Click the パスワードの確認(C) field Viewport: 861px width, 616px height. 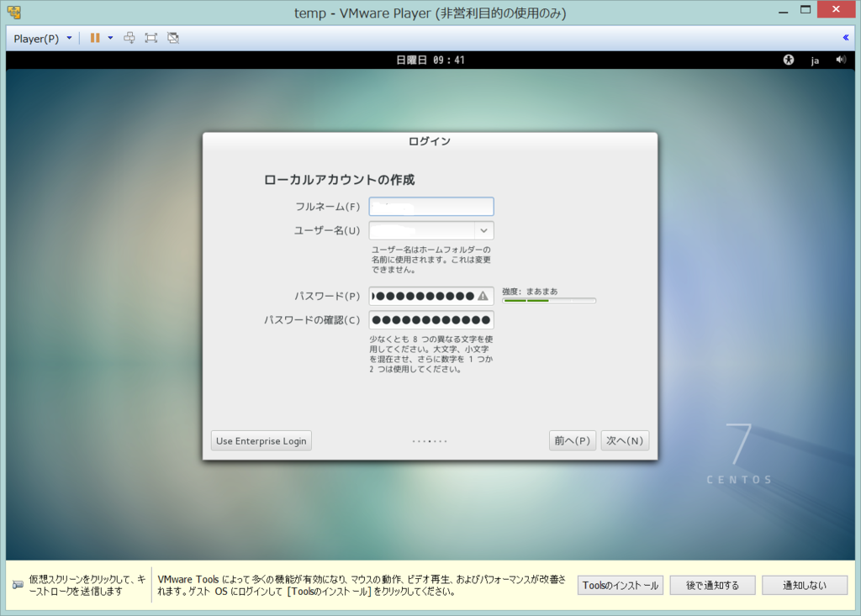[x=431, y=320]
